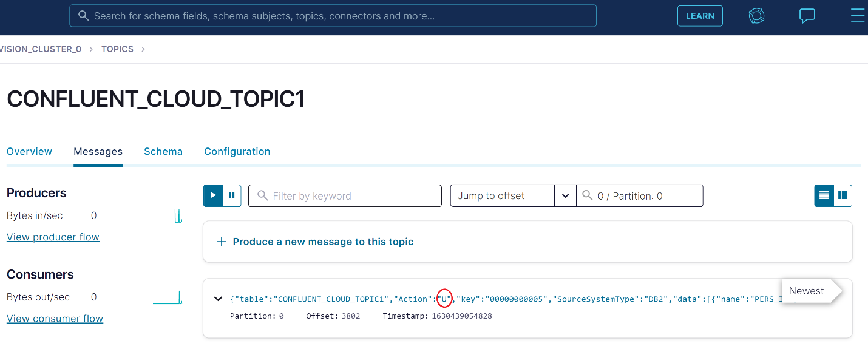The width and height of the screenshot is (868, 349).
Task: Click the CONFLUENT_CLOUD_TOPIC1 page title
Action: pyautogui.click(x=155, y=99)
